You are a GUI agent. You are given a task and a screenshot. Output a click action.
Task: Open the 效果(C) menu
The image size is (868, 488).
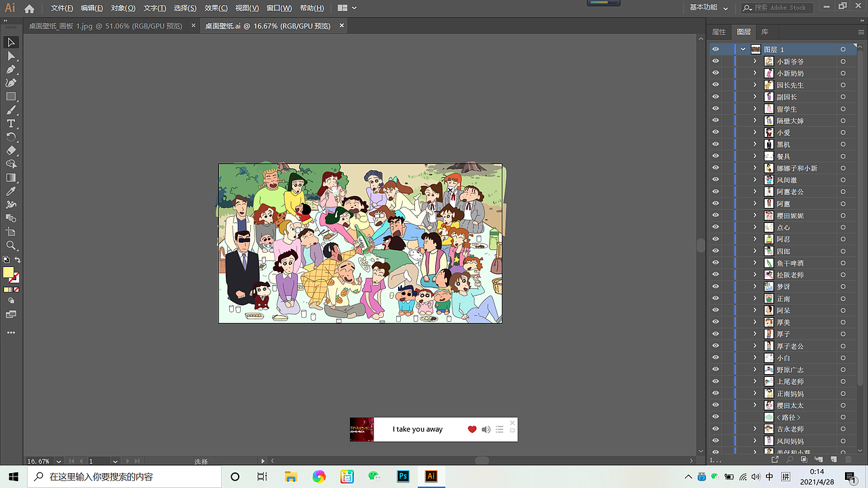[x=216, y=8]
